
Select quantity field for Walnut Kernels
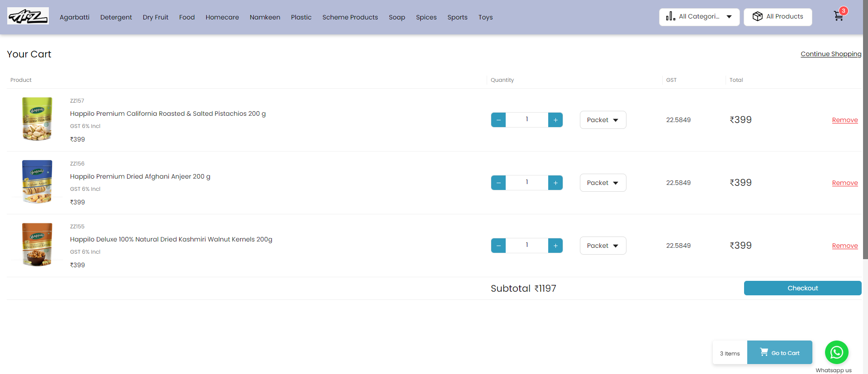[527, 246]
